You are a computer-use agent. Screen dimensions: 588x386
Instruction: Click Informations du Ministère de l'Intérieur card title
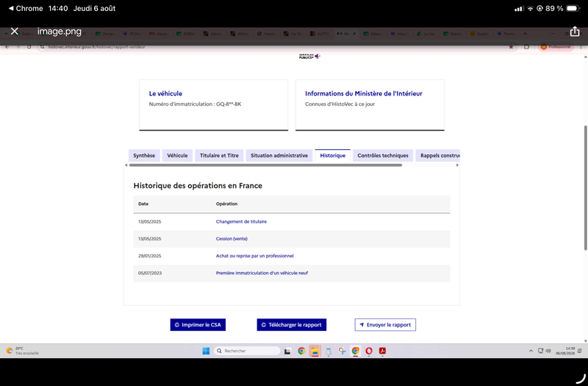(x=363, y=93)
